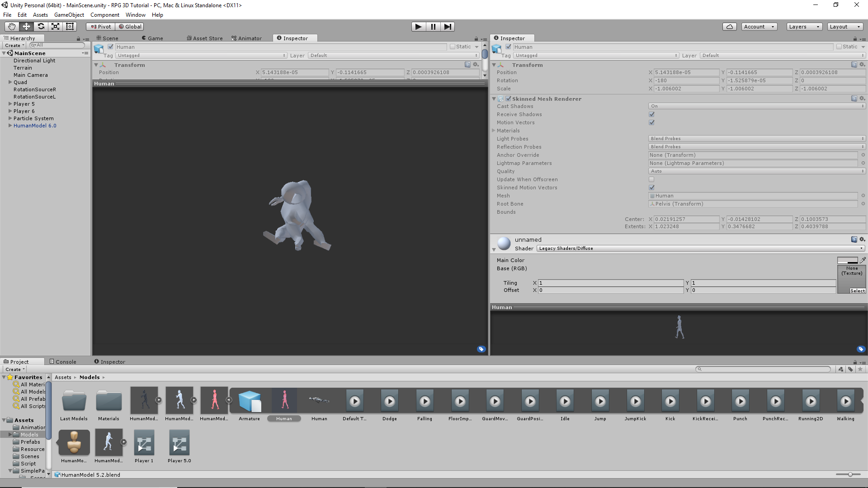Click Select on the texture slot
Screen dimensions: 868x488
[x=857, y=291]
